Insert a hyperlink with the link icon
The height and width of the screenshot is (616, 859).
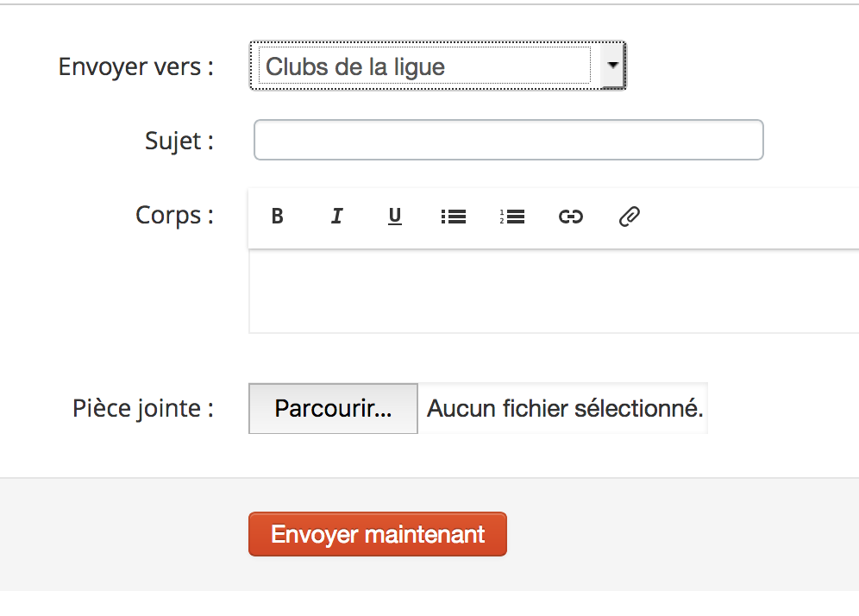570,217
